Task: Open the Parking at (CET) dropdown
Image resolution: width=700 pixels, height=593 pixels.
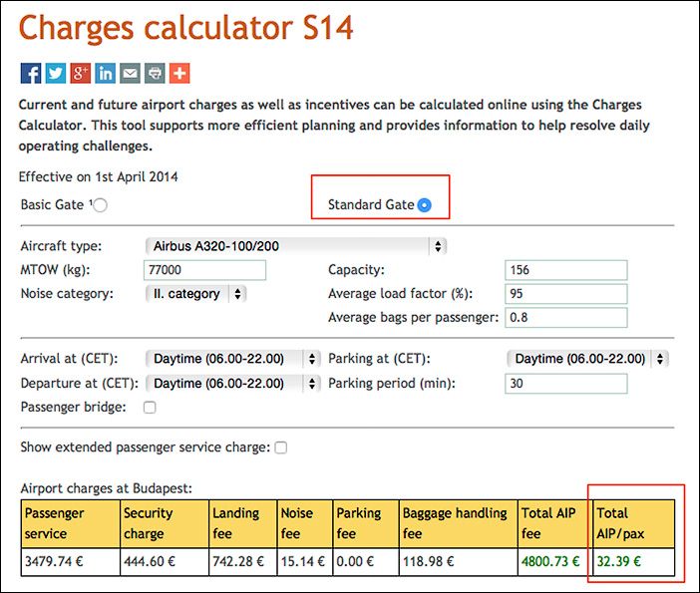Action: pos(587,359)
